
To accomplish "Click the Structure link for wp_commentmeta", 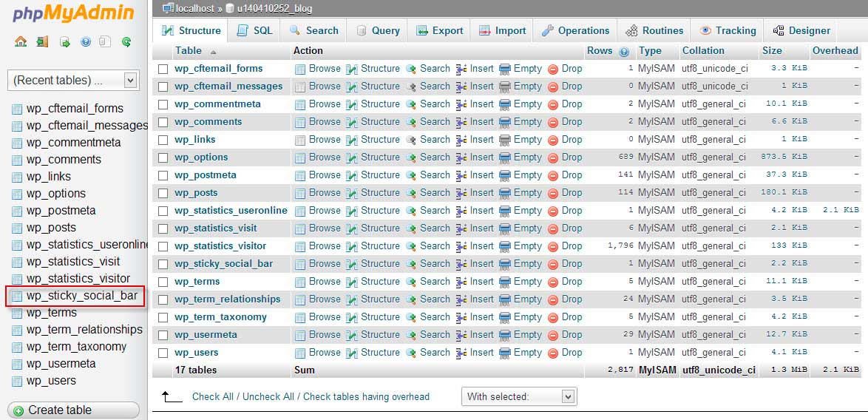I will tap(380, 104).
